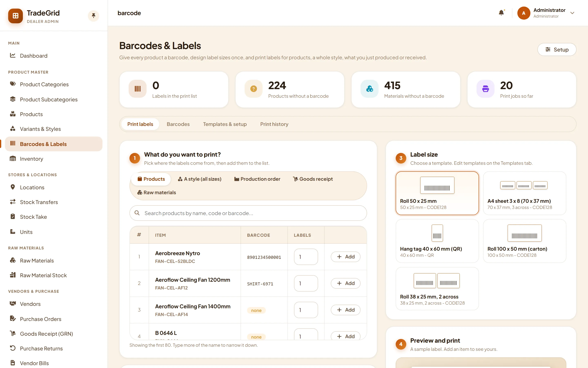The height and width of the screenshot is (368, 588).
Task: Select Raw materials as source
Action: (157, 193)
